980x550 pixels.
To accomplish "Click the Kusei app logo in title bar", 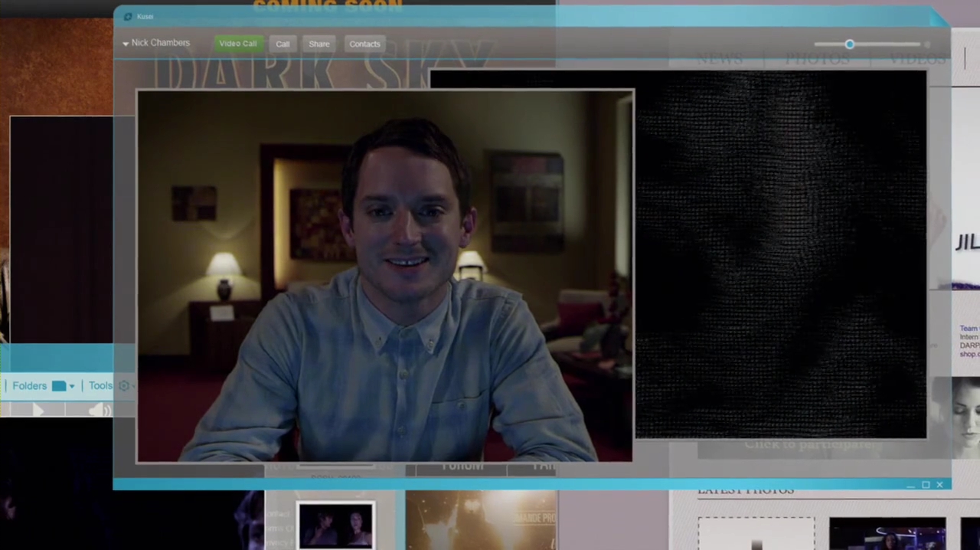I will pyautogui.click(x=128, y=17).
